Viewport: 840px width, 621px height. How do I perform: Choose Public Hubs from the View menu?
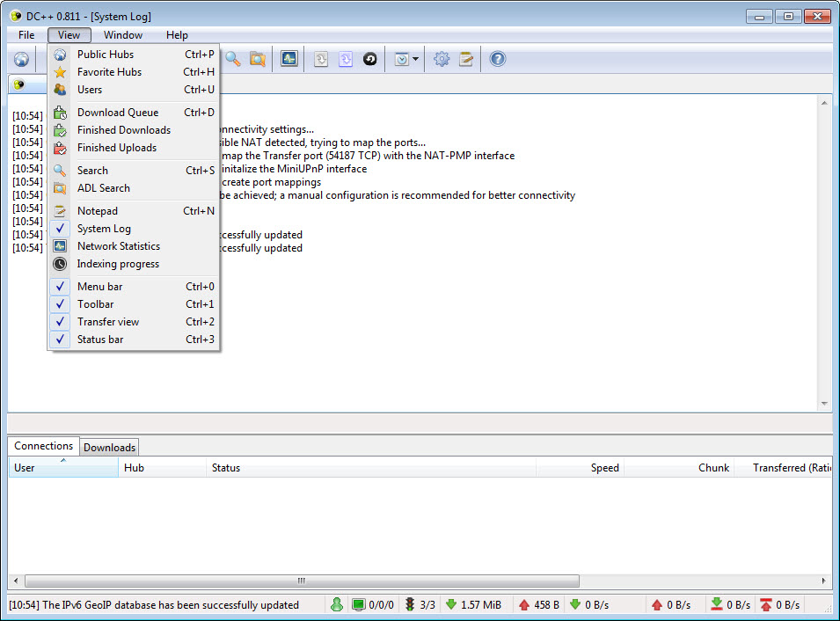tap(134, 55)
